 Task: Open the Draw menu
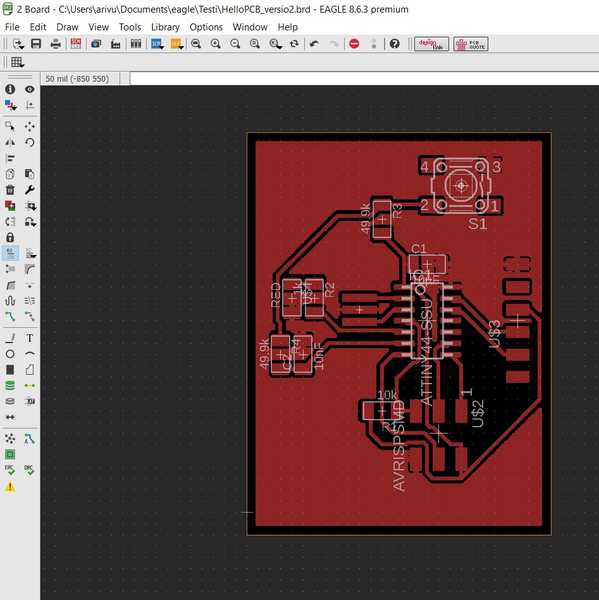tap(67, 27)
